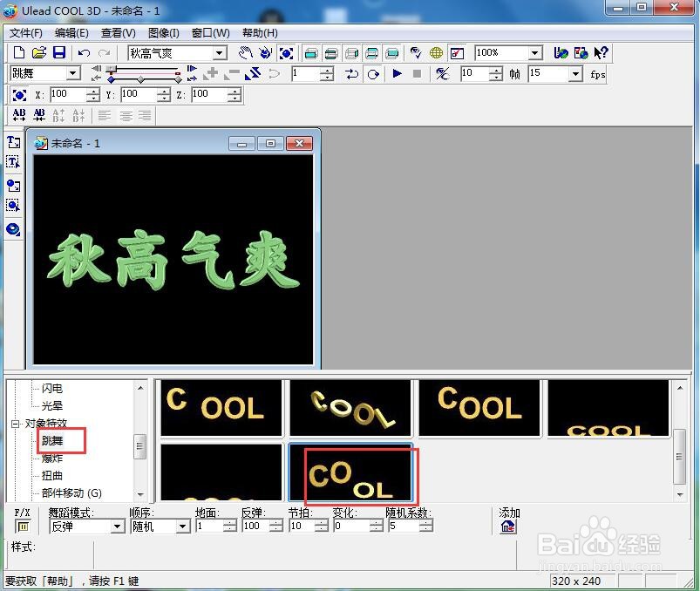The image size is (700, 591).
Task: Stop the animation playback
Action: pyautogui.click(x=417, y=73)
